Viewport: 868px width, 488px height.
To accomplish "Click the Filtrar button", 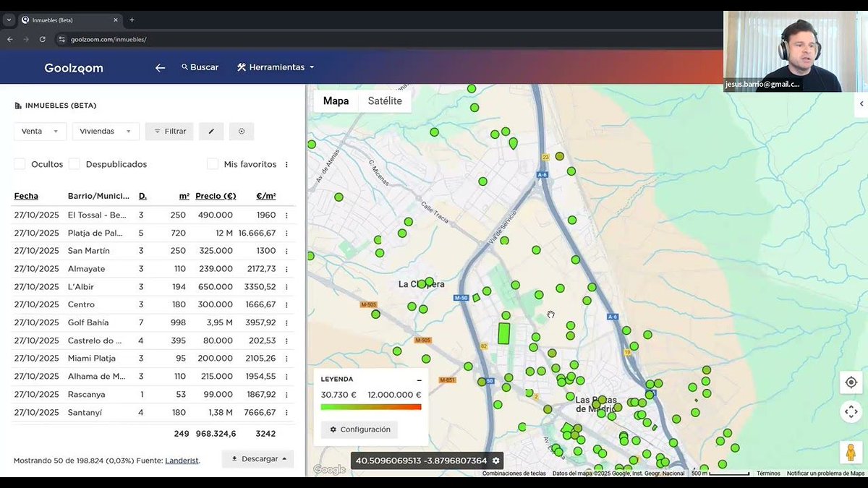I will (x=169, y=131).
